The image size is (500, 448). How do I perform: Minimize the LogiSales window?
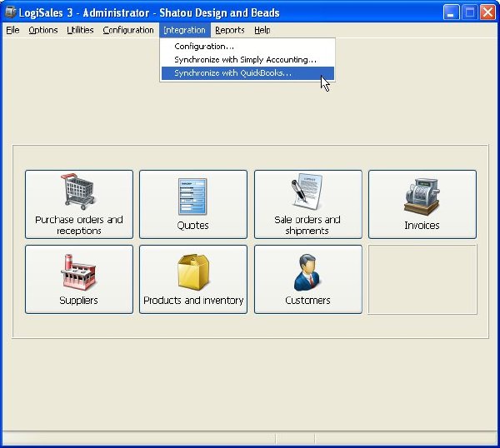(x=451, y=12)
